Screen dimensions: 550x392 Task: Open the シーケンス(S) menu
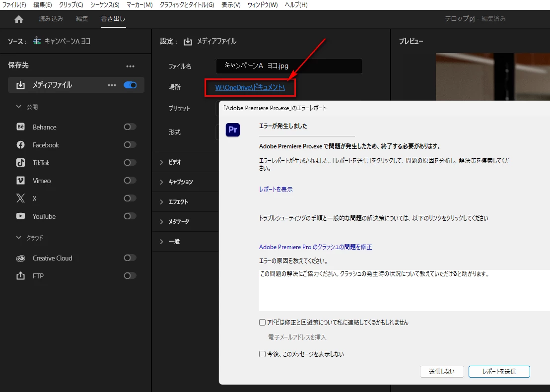point(105,5)
